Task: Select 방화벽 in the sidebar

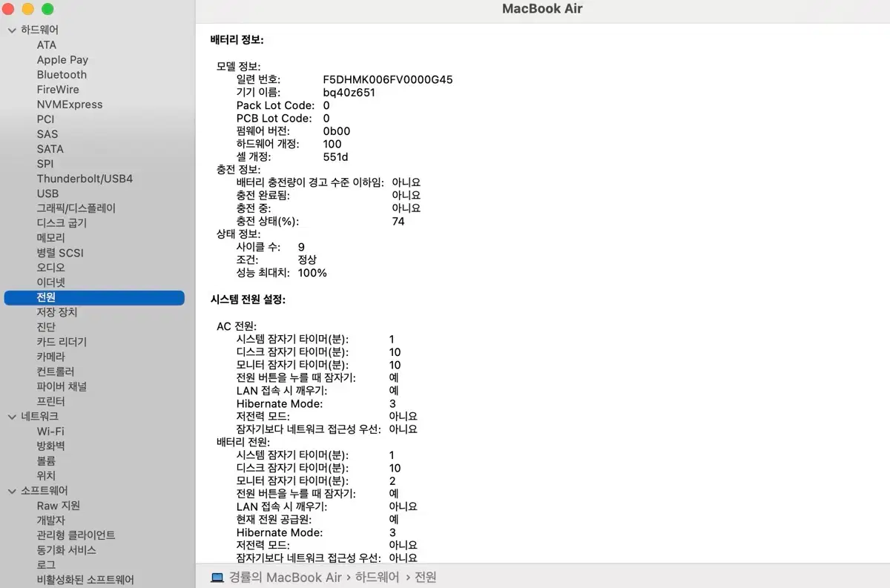Action: click(x=51, y=446)
